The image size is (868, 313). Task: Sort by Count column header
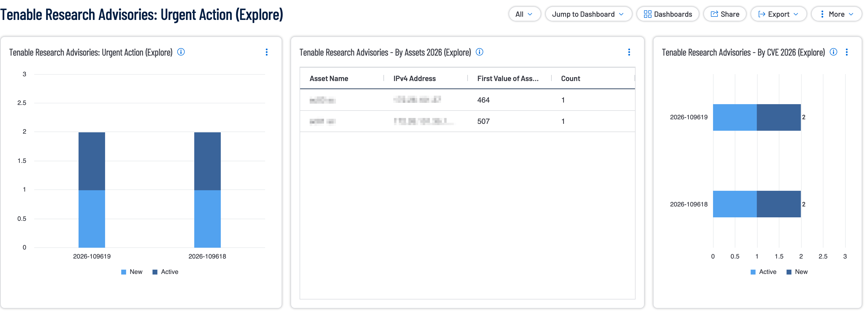[571, 79]
